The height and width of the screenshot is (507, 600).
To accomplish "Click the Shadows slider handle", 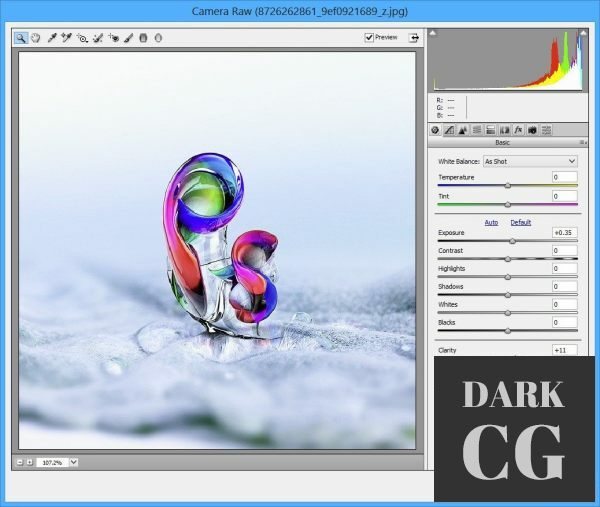I will [x=507, y=295].
